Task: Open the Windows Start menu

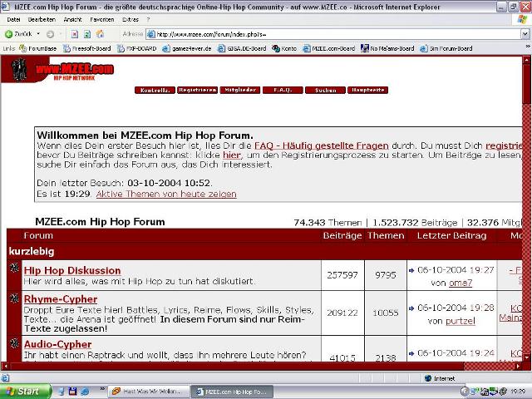Action: pos(26,392)
